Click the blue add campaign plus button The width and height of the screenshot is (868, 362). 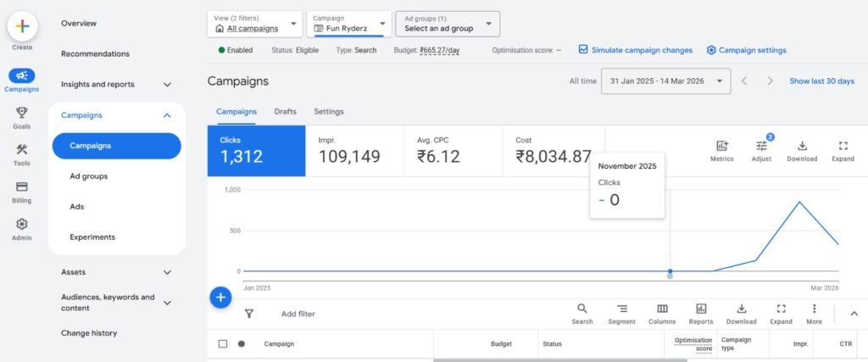pos(220,298)
